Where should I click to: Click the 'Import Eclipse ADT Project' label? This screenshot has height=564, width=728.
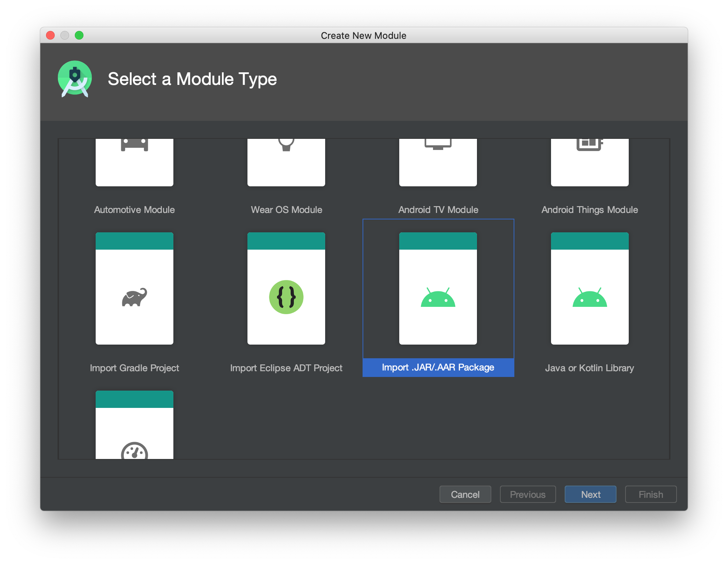click(286, 368)
